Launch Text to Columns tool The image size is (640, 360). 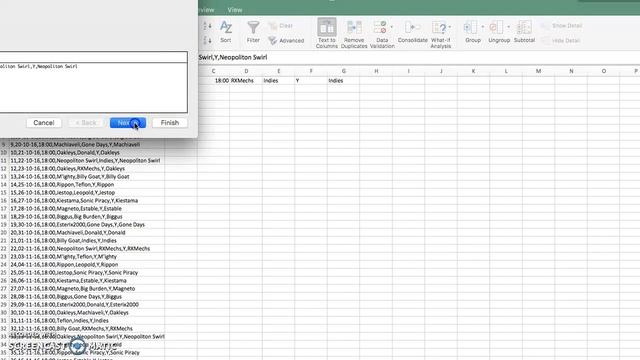point(327,33)
